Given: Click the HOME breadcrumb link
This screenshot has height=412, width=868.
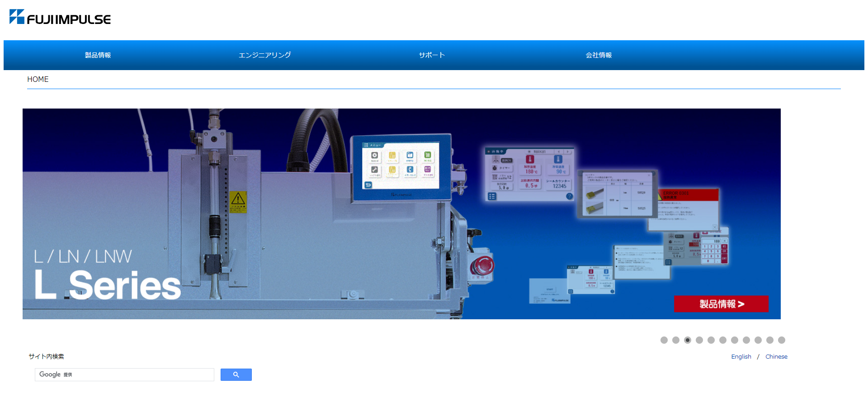Looking at the screenshot, I should coord(38,79).
